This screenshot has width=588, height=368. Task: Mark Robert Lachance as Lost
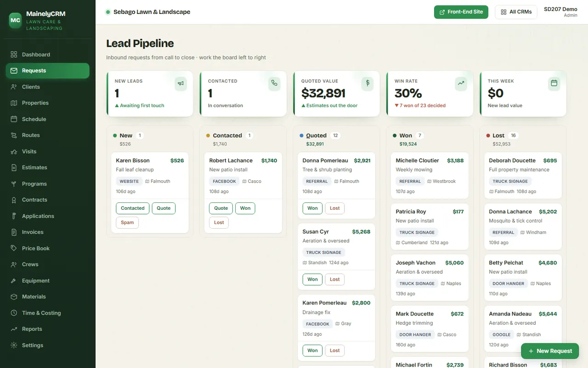pyautogui.click(x=219, y=223)
